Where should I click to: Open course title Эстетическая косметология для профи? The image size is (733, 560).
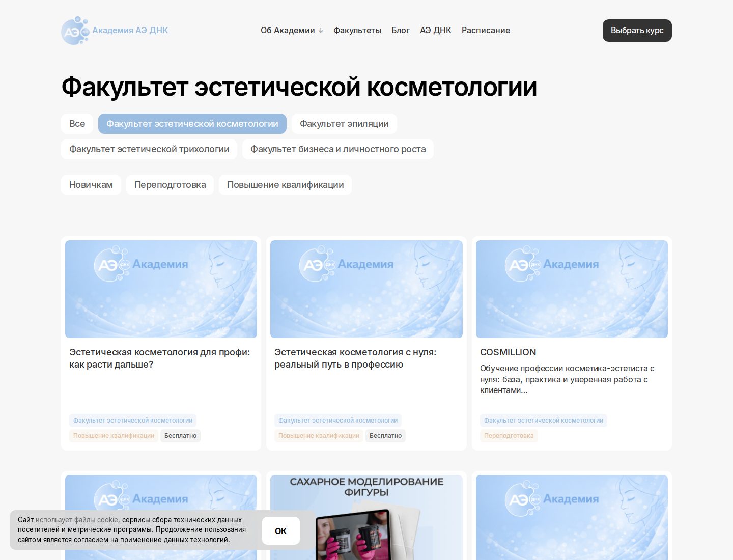(x=160, y=358)
